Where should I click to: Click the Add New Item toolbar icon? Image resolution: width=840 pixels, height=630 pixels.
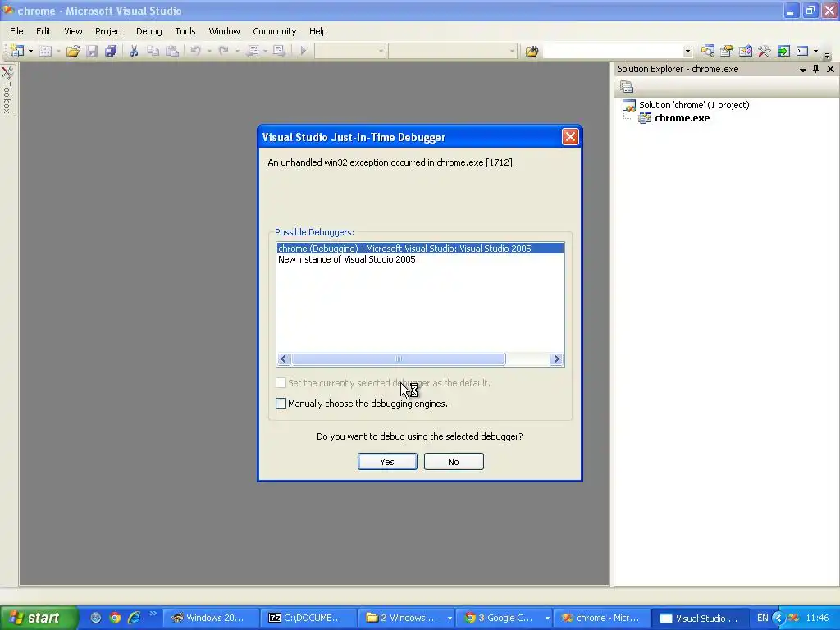tap(46, 51)
